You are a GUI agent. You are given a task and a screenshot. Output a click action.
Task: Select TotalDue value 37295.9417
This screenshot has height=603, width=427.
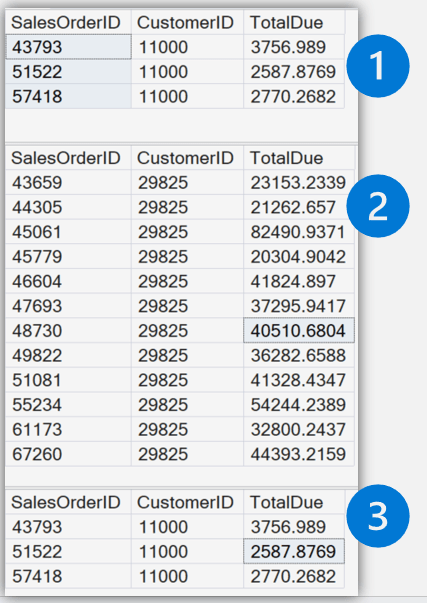coord(299,306)
